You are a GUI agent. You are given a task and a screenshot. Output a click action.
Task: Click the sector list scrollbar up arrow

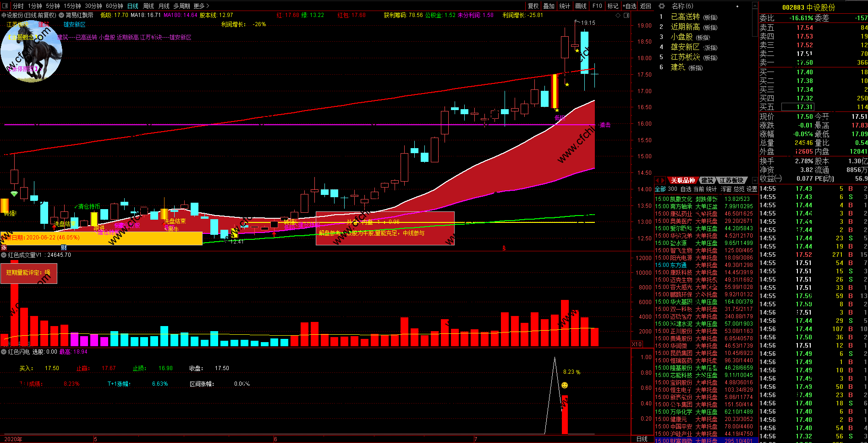coord(755,6)
